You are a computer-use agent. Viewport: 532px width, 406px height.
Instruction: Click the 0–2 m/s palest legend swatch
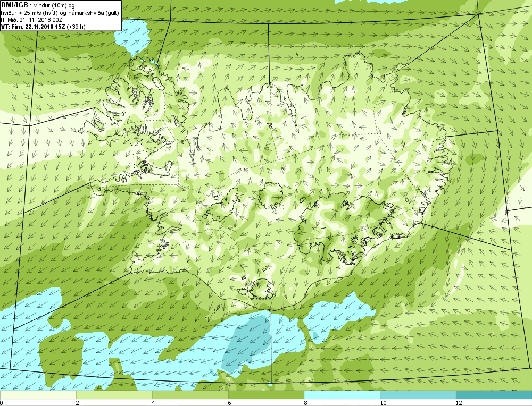[38, 395]
